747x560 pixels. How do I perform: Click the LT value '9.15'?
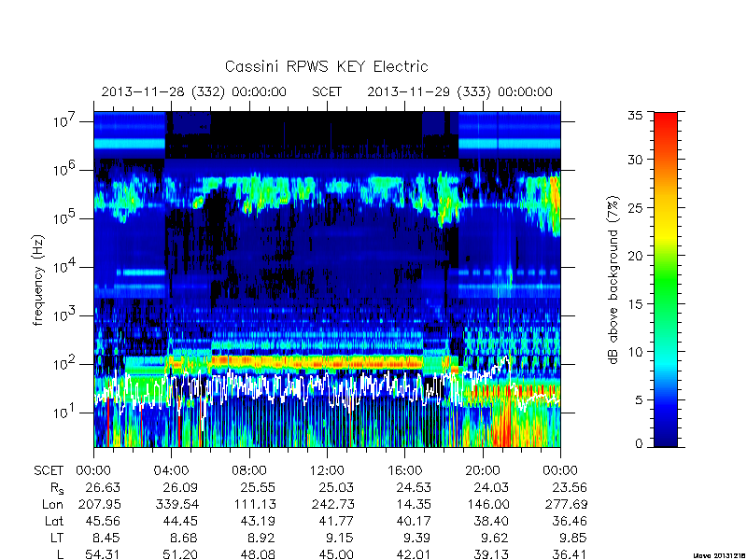click(340, 539)
